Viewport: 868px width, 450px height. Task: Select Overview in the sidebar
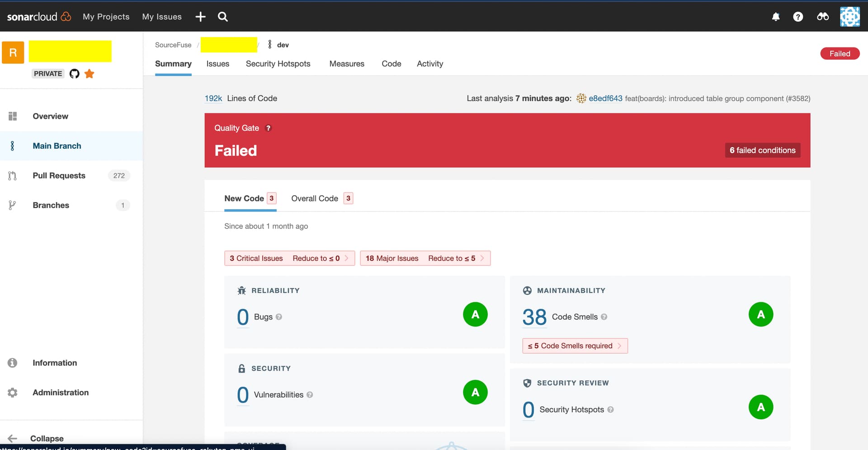click(x=71, y=116)
